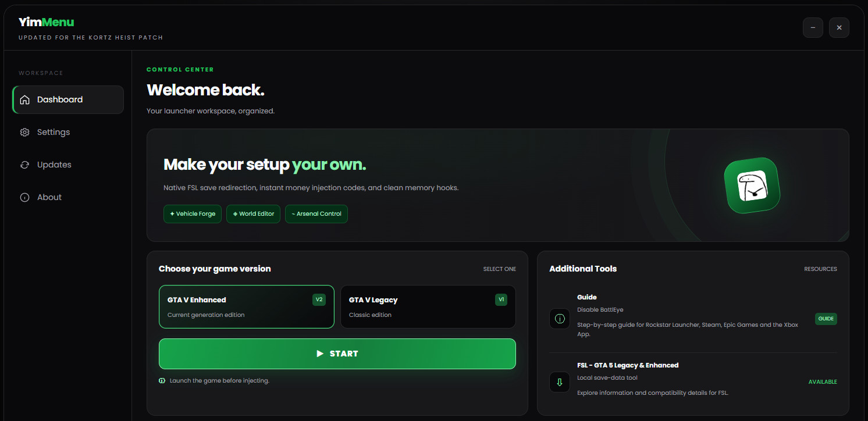
Task: Click the SELECT ONE label
Action: tap(500, 269)
